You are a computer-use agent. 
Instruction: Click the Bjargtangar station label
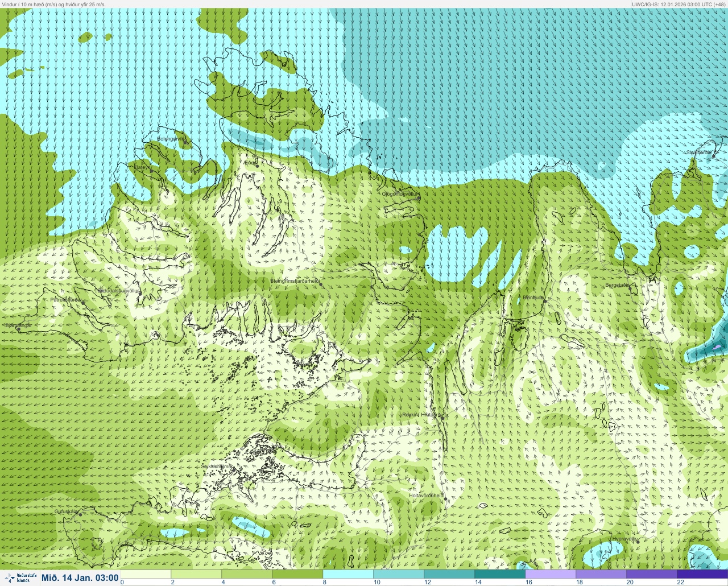pyautogui.click(x=18, y=325)
